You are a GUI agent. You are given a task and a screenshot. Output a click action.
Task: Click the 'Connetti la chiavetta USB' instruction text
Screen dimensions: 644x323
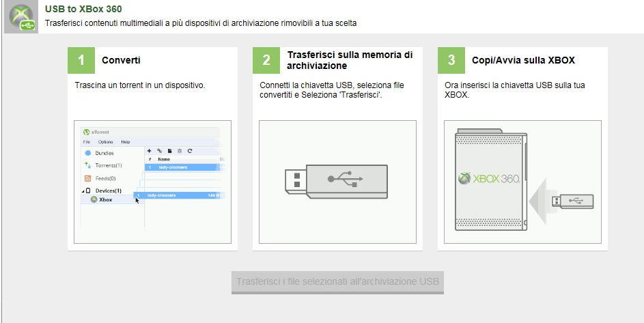click(x=332, y=90)
